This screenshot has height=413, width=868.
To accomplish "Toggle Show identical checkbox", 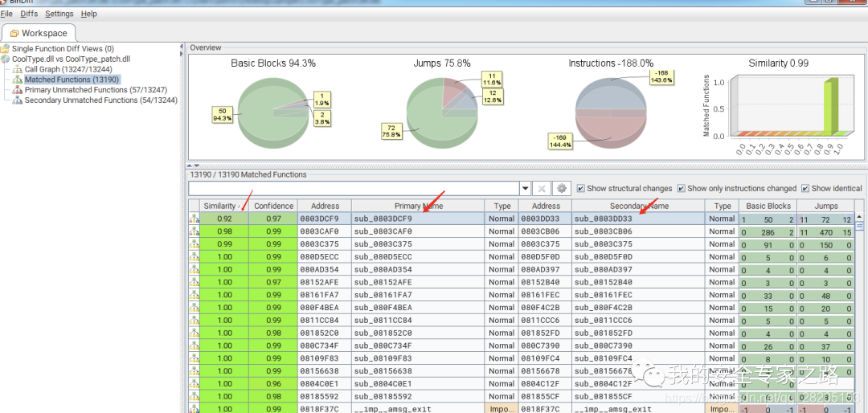I will pos(805,188).
